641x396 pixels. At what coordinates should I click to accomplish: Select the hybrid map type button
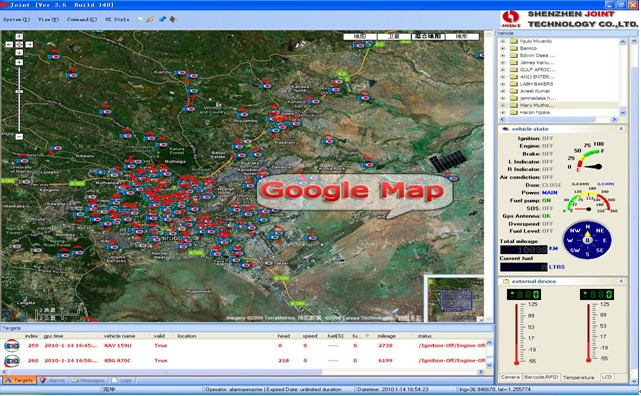[428, 36]
